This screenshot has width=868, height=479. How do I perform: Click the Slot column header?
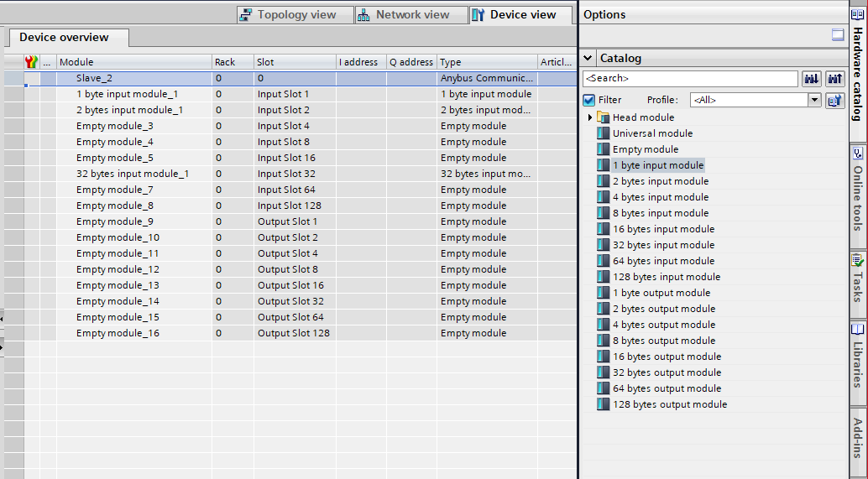pos(295,62)
